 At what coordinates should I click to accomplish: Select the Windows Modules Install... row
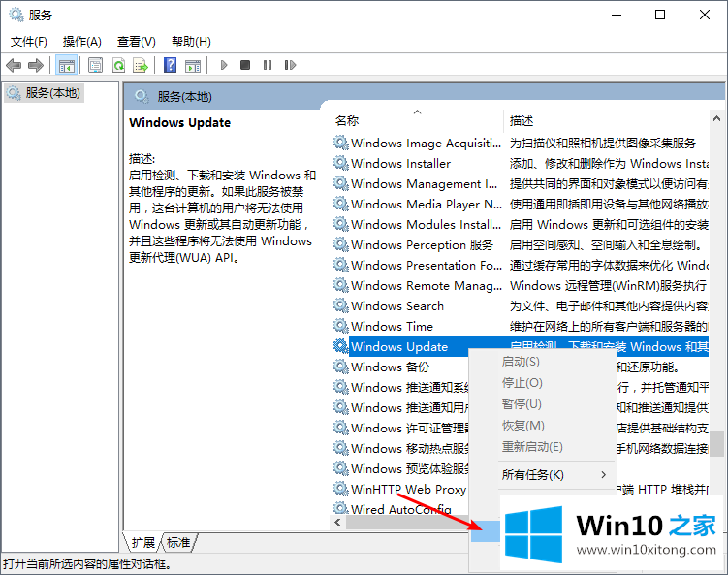(x=521, y=224)
